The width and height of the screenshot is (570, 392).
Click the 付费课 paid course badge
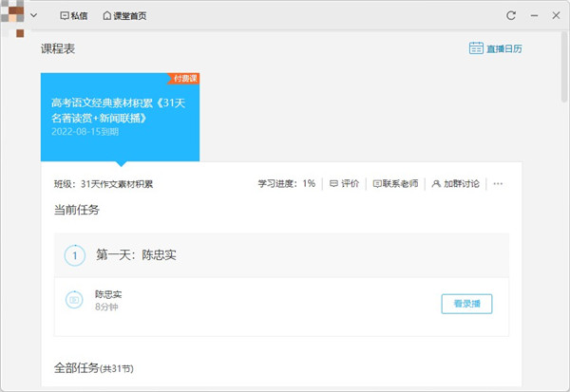pyautogui.click(x=184, y=78)
